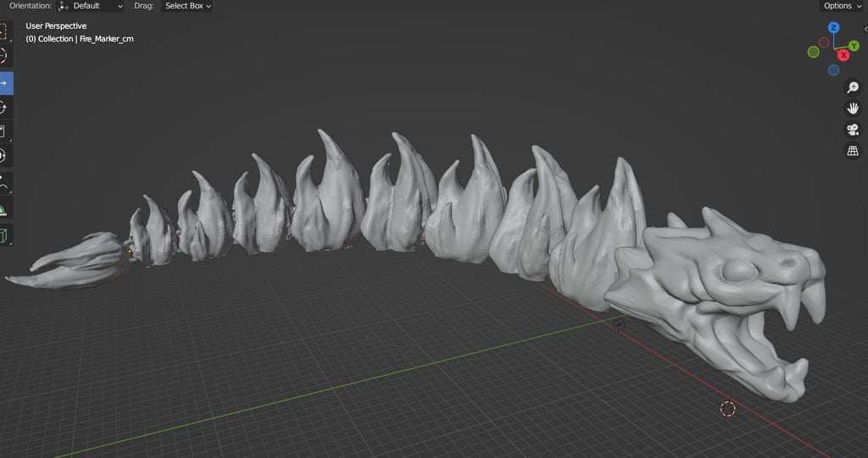Screen dimensions: 868x458
Task: Open the Drag Select Box dropdown
Action: (x=186, y=6)
